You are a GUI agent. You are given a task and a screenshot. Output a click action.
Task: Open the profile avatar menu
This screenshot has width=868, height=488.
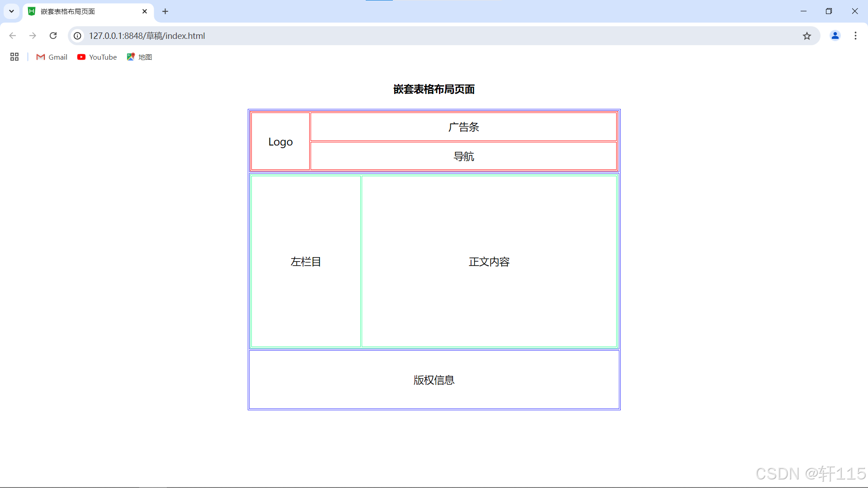pyautogui.click(x=835, y=36)
